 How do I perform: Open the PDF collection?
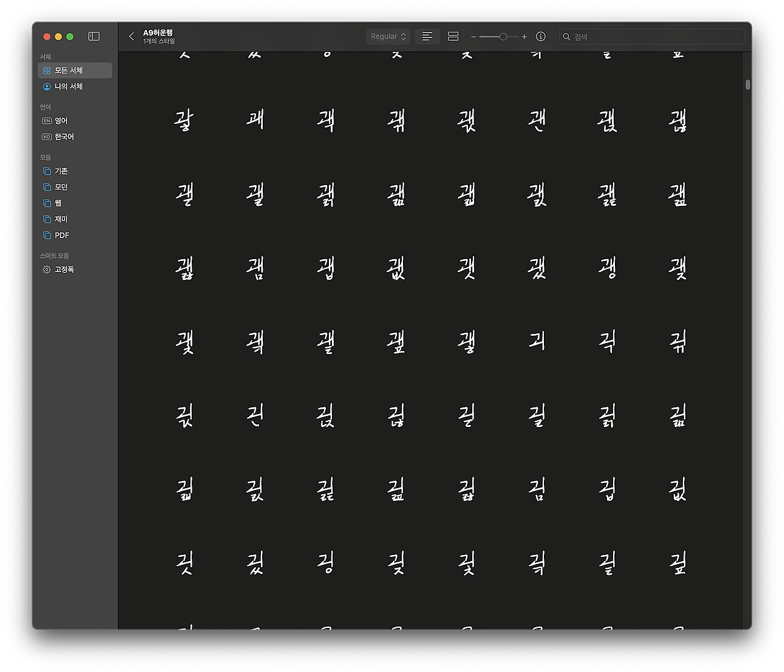tap(75, 235)
